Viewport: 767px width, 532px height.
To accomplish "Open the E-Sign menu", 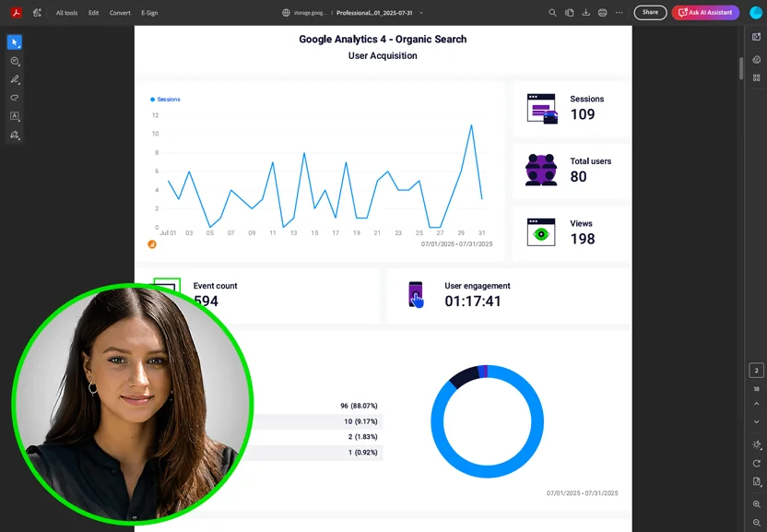I will tap(149, 13).
